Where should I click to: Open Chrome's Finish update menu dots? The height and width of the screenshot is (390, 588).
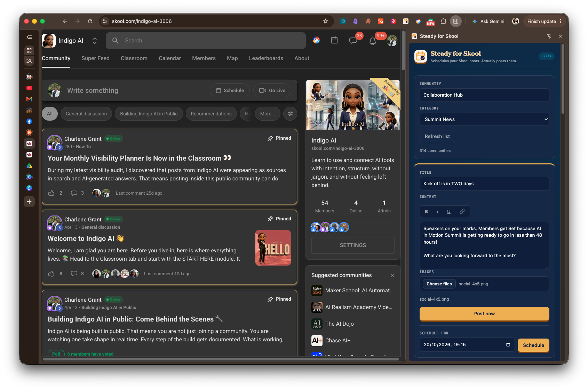coord(561,21)
